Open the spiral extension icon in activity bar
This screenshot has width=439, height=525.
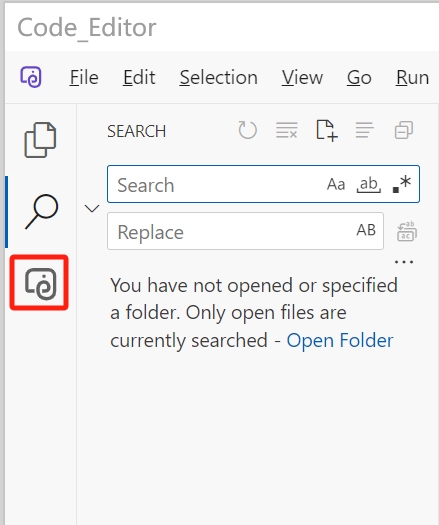click(x=41, y=284)
